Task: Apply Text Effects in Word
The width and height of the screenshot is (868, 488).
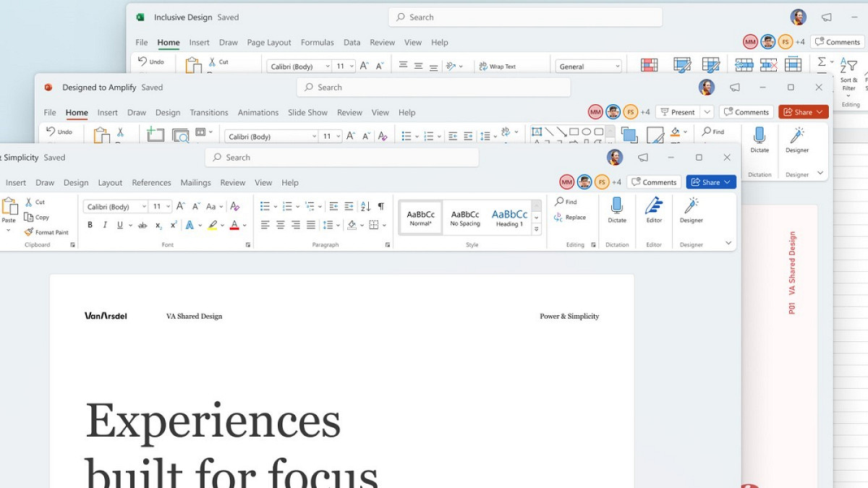Action: coord(190,226)
